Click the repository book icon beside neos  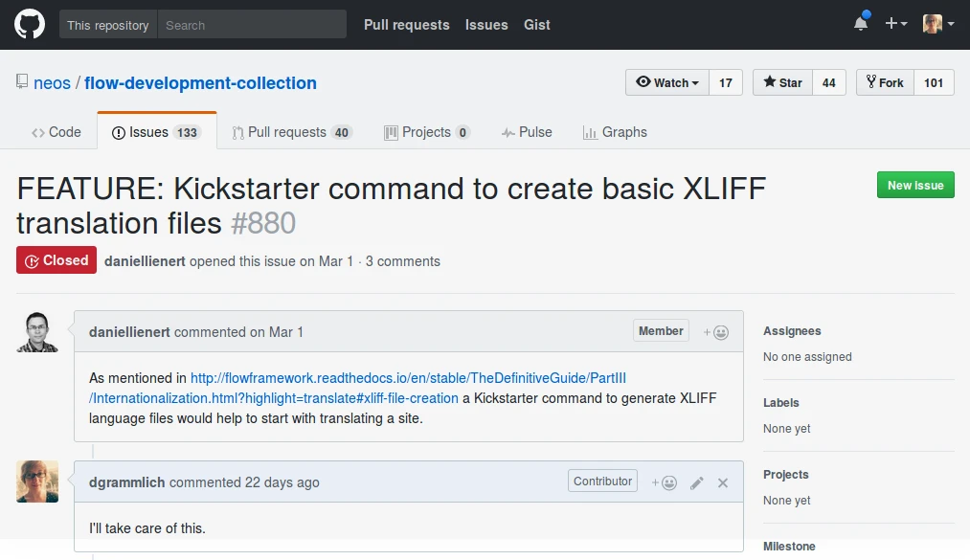click(22, 81)
